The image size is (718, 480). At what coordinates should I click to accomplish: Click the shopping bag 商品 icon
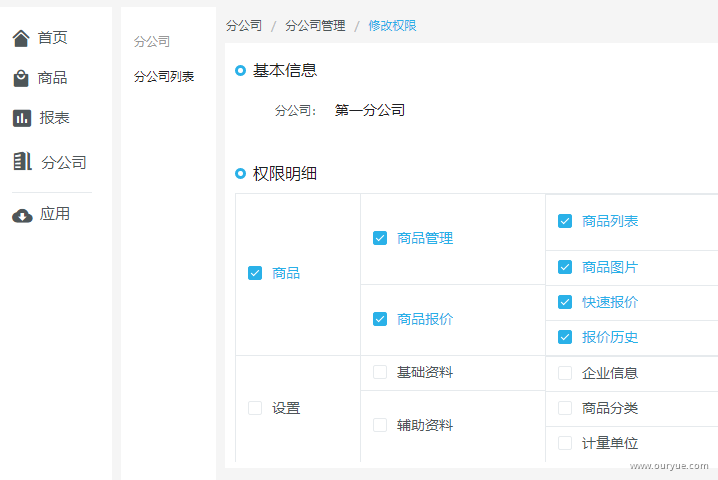pos(22,78)
